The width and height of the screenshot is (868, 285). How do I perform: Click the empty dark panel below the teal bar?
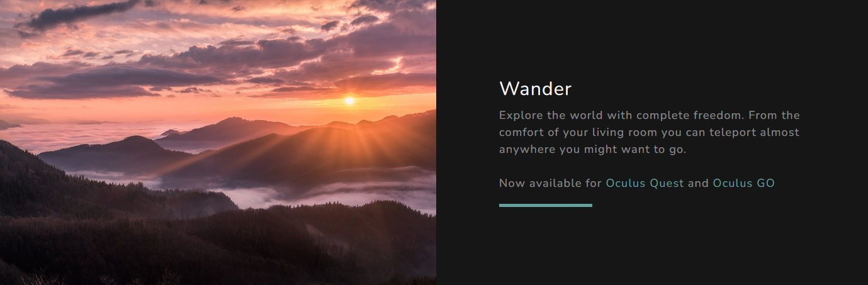pyautogui.click(x=652, y=246)
